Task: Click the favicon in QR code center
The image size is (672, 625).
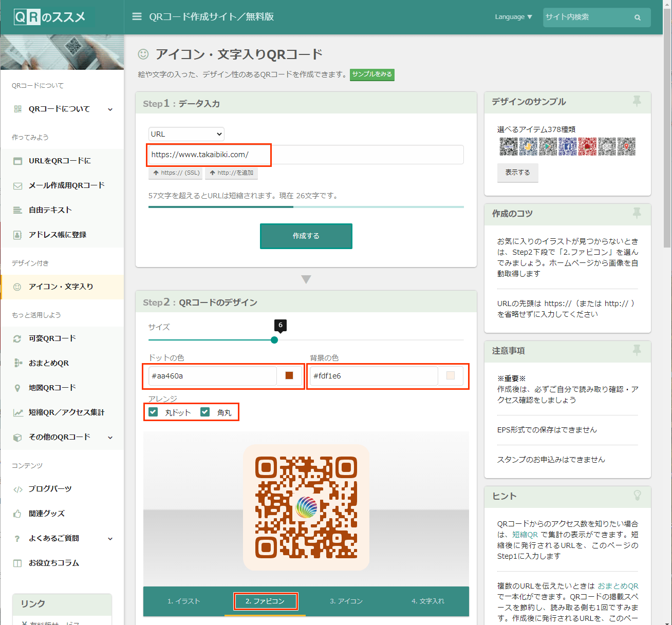Action: click(307, 507)
